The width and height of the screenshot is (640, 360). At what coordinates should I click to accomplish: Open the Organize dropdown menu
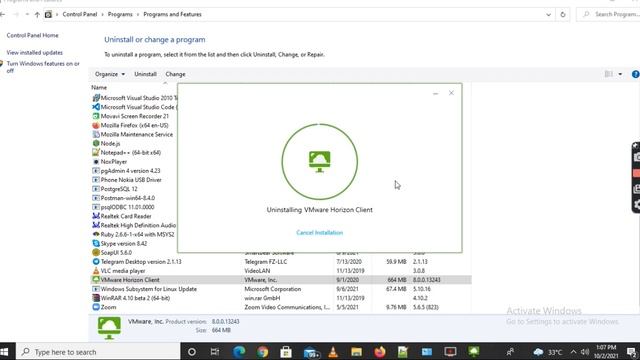pos(110,74)
